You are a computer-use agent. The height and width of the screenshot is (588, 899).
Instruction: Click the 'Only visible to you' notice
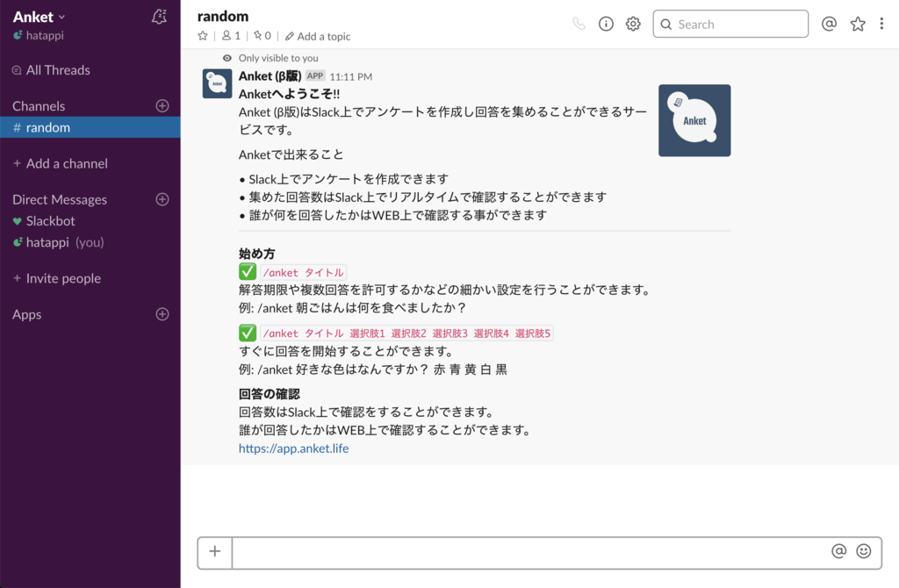(278, 58)
